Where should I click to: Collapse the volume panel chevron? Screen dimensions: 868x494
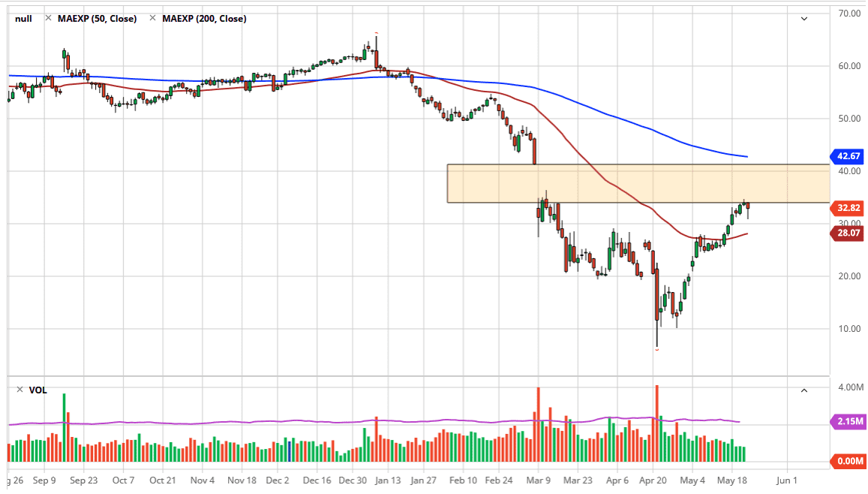coord(804,390)
